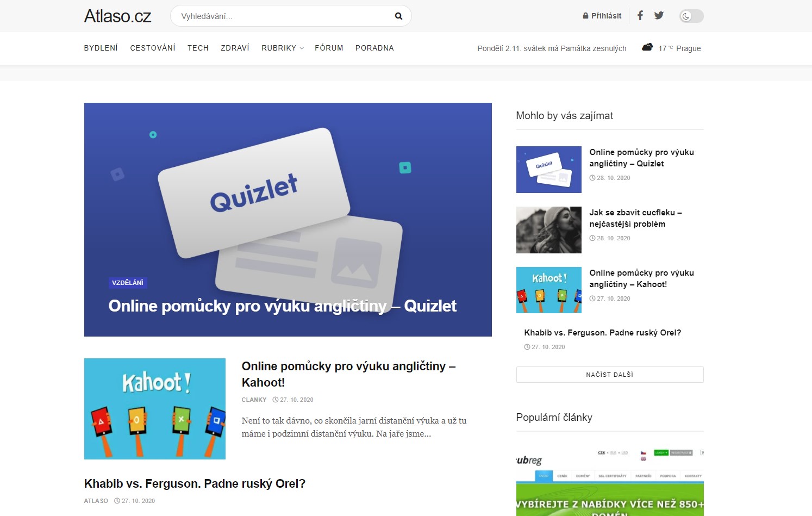The height and width of the screenshot is (516, 812).
Task: Go to the ZDRAVÍ section
Action: (235, 48)
